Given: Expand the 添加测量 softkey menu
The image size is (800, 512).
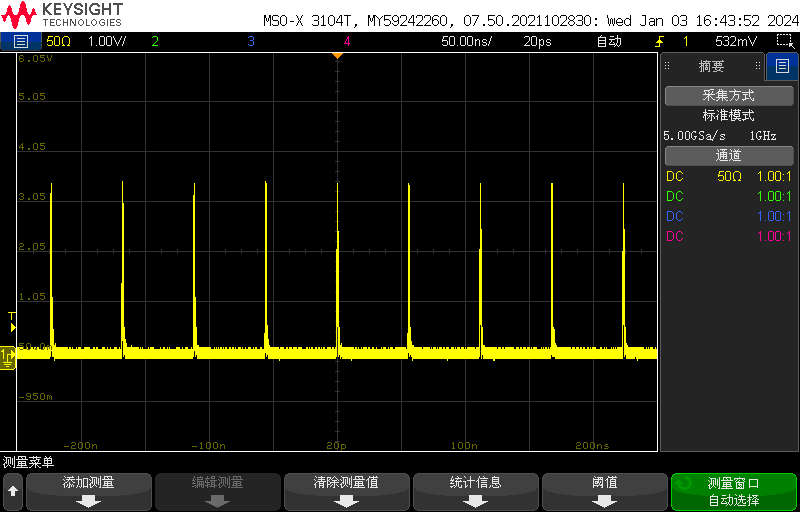Looking at the screenshot, I should click(89, 491).
